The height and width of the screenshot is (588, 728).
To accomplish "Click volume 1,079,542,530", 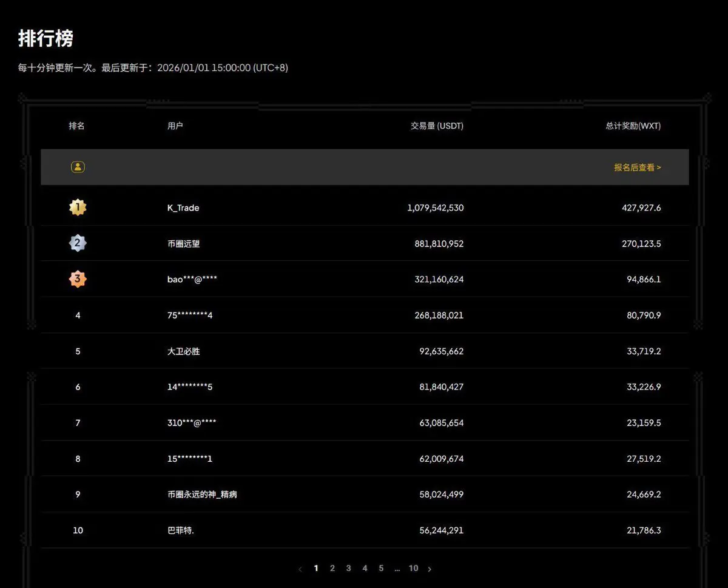I will tap(435, 208).
